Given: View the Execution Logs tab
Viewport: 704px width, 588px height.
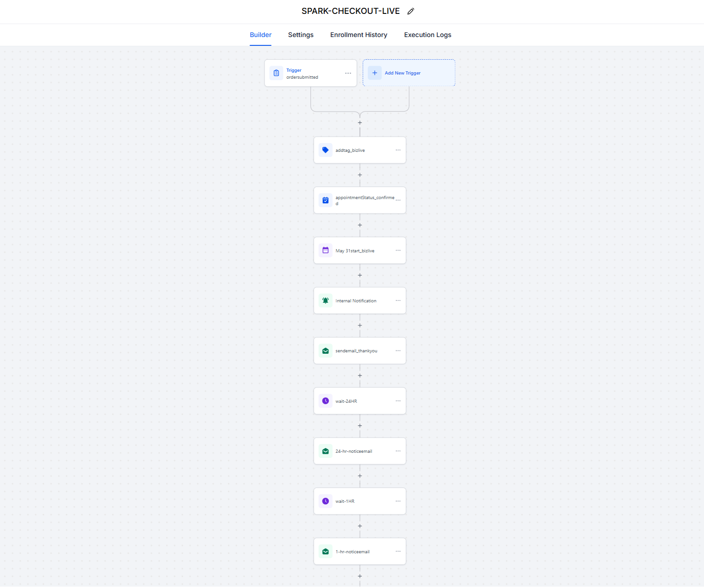Looking at the screenshot, I should [427, 35].
